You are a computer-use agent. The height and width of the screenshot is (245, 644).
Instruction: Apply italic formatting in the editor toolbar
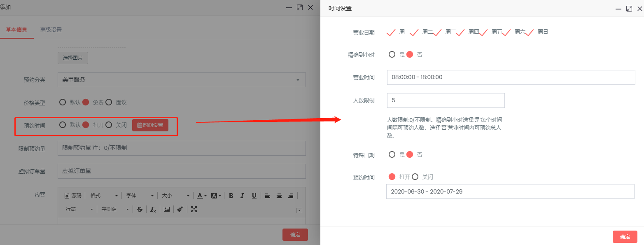pos(242,196)
